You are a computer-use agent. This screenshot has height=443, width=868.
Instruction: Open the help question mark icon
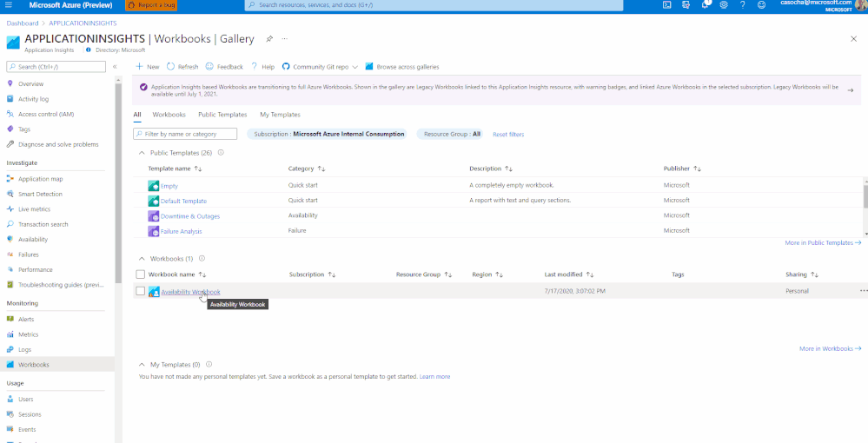pos(742,5)
